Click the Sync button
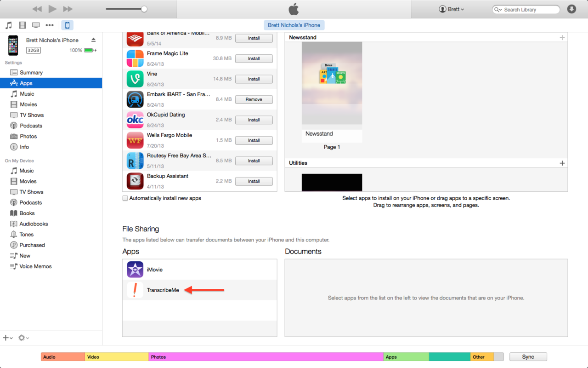The height and width of the screenshot is (368, 588). (528, 357)
